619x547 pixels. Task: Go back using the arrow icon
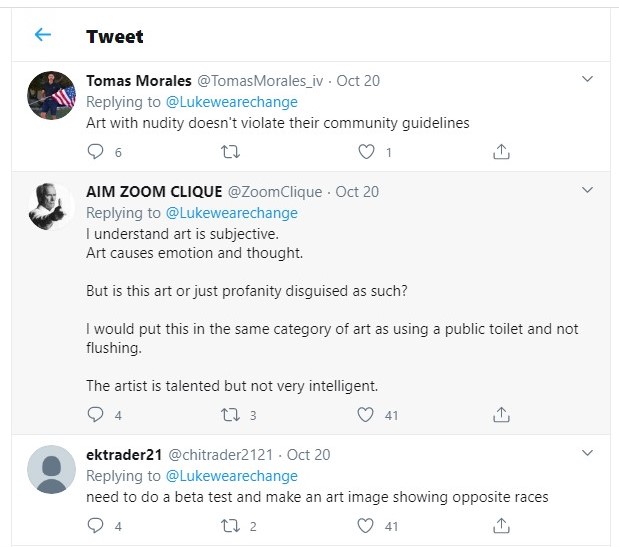42,36
